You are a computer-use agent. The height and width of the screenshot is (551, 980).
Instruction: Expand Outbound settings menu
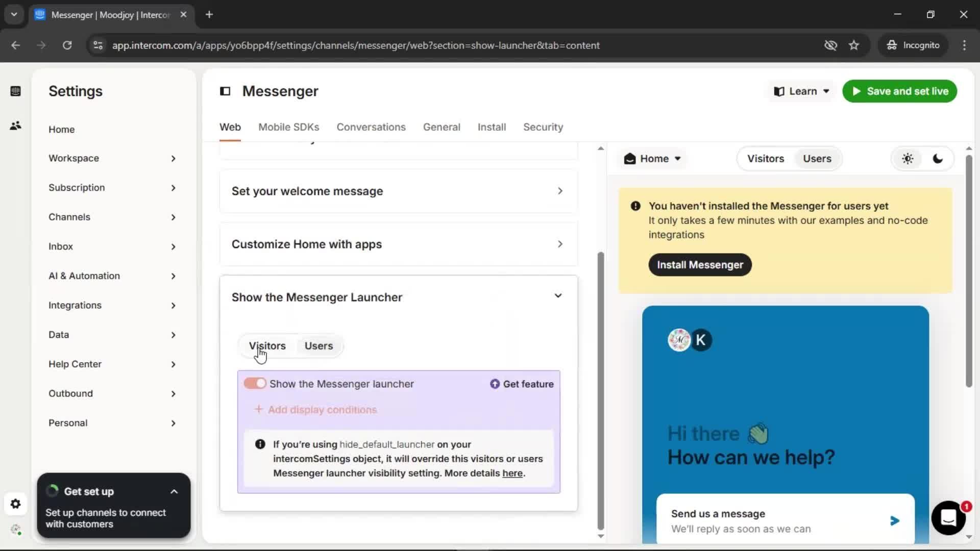point(112,393)
